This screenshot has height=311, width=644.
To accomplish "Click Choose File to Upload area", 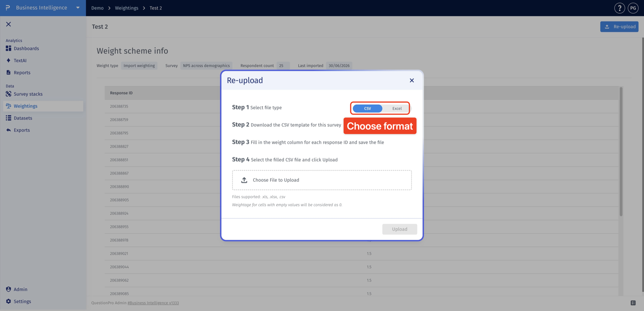I will click(322, 180).
